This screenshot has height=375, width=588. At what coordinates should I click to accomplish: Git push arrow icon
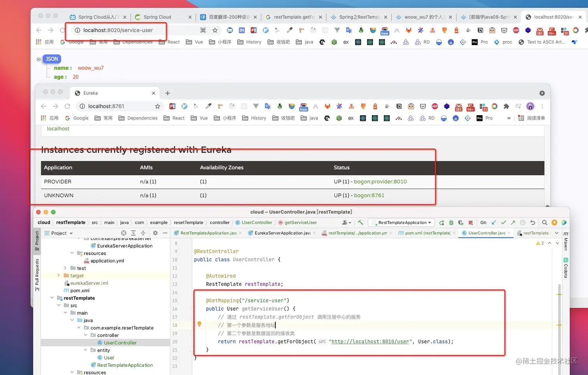coord(513,223)
